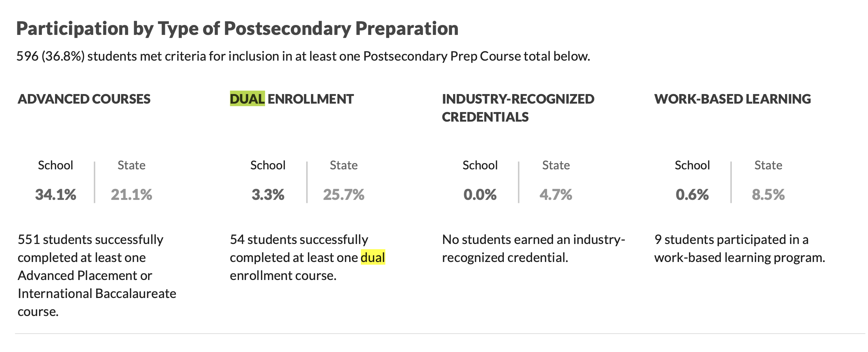
Task: Click the 34.1% school advanced courses value
Action: tap(55, 194)
